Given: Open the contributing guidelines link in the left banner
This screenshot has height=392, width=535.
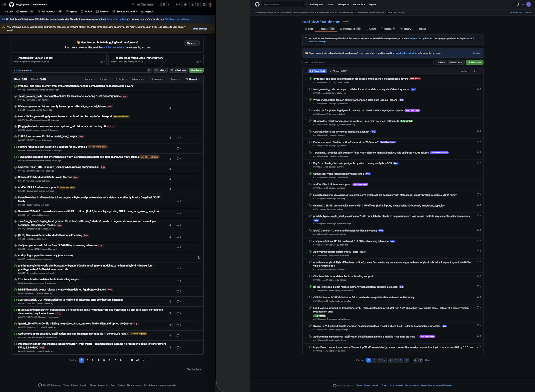Looking at the screenshot, I should pyautogui.click(x=114, y=47).
